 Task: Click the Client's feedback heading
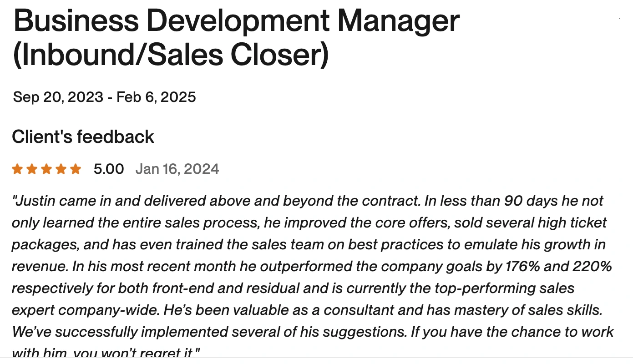(x=83, y=137)
